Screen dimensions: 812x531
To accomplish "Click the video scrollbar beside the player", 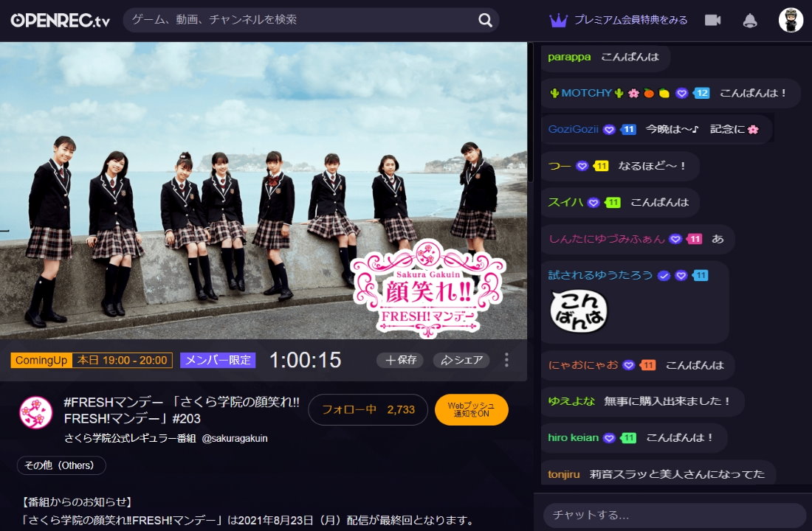I will tap(530, 111).
